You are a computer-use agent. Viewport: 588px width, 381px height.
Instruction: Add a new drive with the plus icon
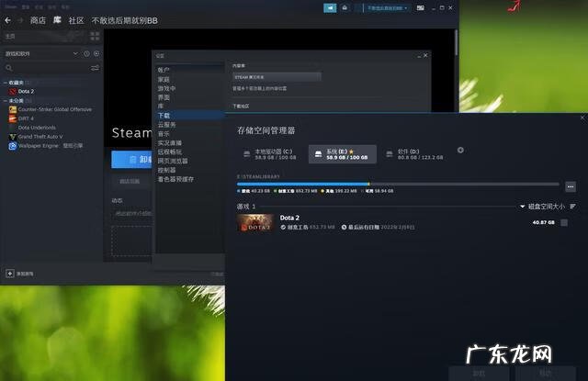460,151
